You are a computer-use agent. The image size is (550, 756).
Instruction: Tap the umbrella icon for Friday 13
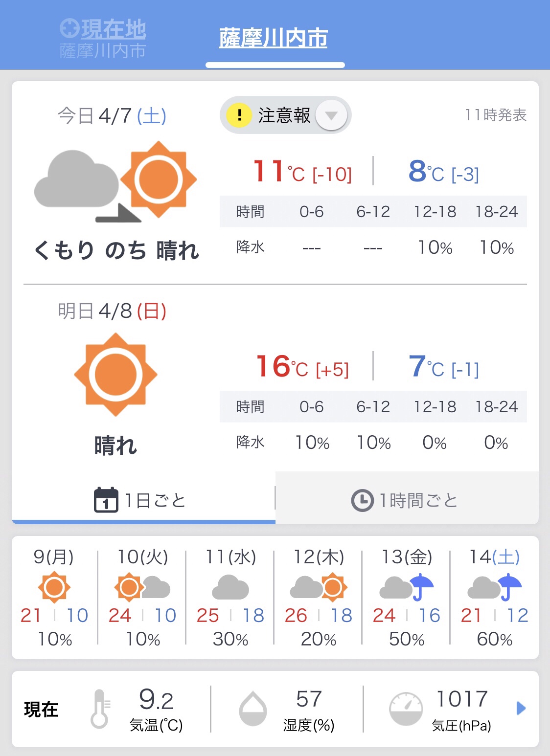tap(420, 587)
